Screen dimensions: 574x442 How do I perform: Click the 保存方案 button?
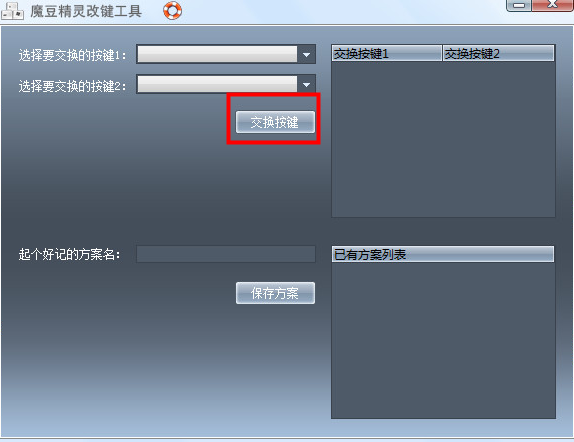tap(275, 293)
